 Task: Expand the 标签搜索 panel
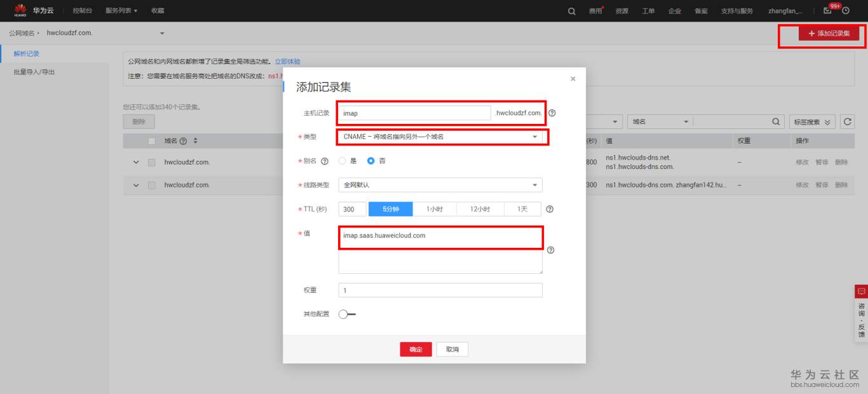click(x=812, y=121)
